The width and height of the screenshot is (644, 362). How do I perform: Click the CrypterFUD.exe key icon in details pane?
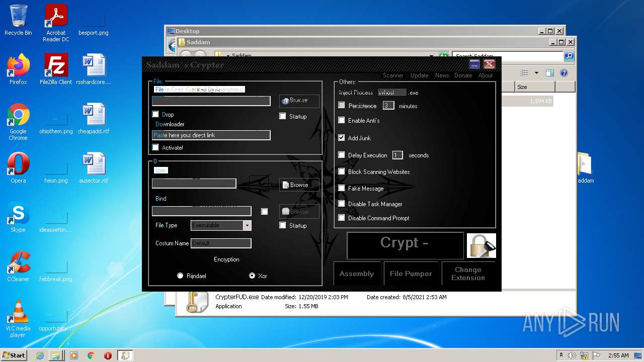[x=197, y=302]
